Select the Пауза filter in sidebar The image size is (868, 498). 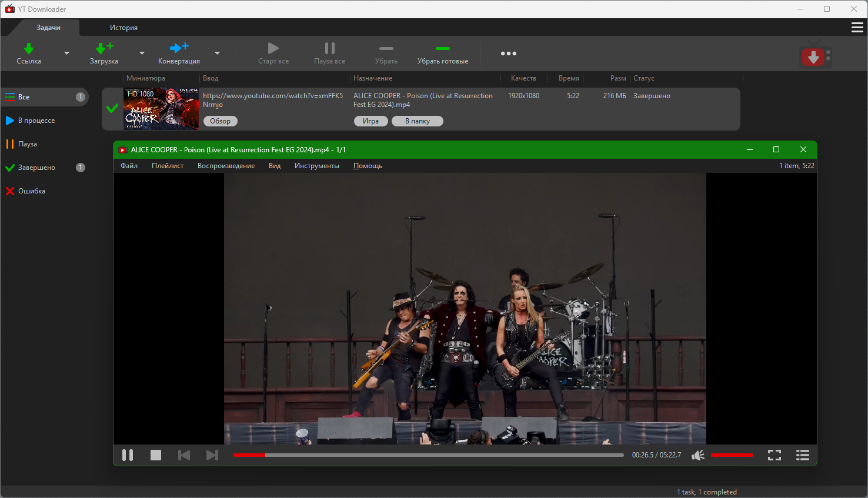pos(45,144)
